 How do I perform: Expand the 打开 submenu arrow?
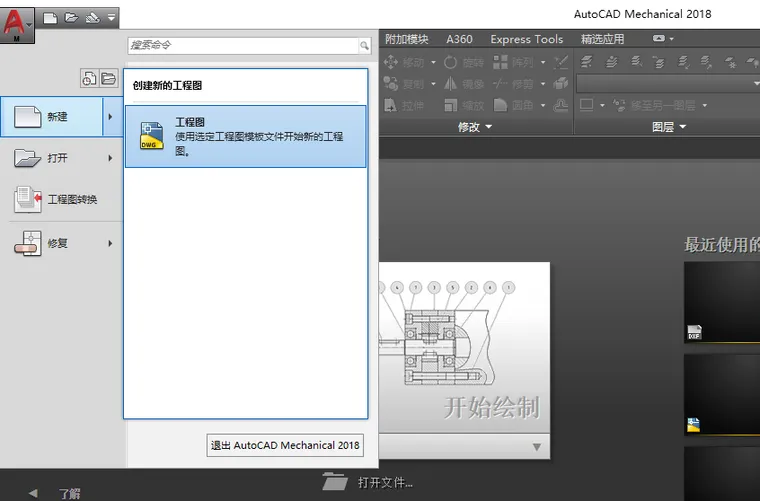(111, 158)
